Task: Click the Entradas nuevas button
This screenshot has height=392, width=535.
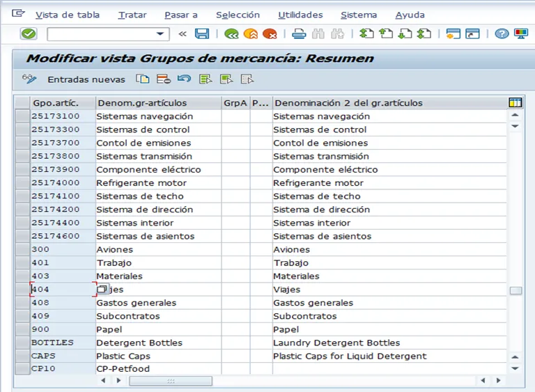Action: (x=86, y=79)
